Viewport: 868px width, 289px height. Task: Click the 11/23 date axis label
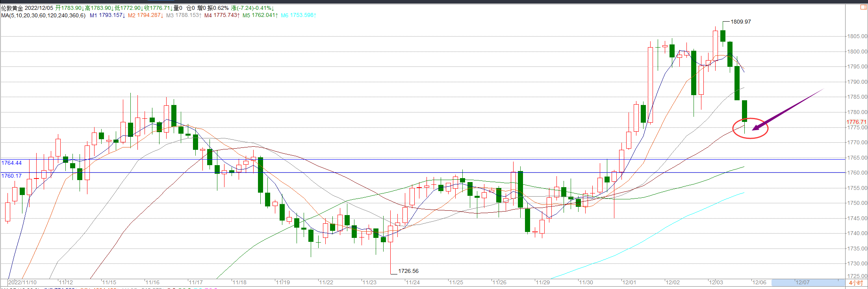[x=369, y=282]
